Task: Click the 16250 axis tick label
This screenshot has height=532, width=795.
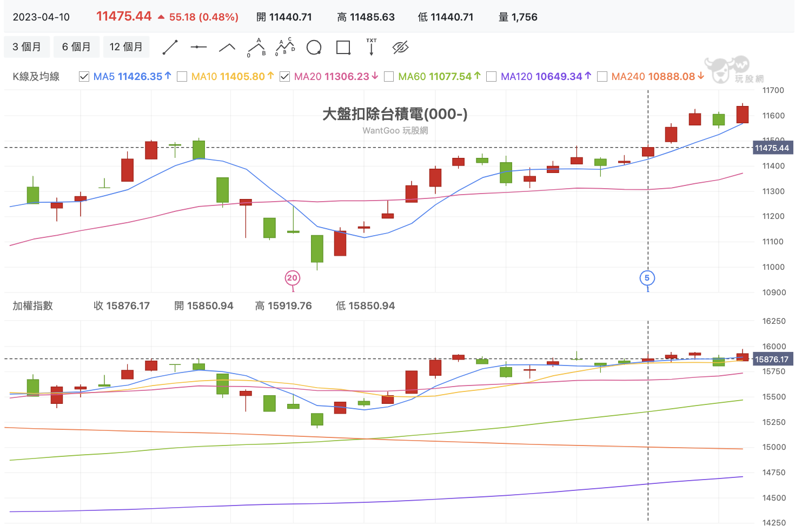Action: 773,321
